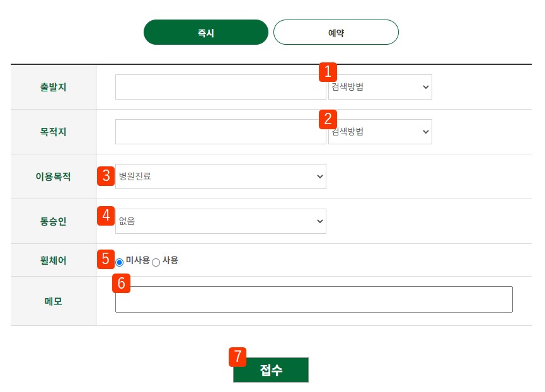The width and height of the screenshot is (545, 392).
Task: Click the 출발지 row label
Action: coord(53,87)
